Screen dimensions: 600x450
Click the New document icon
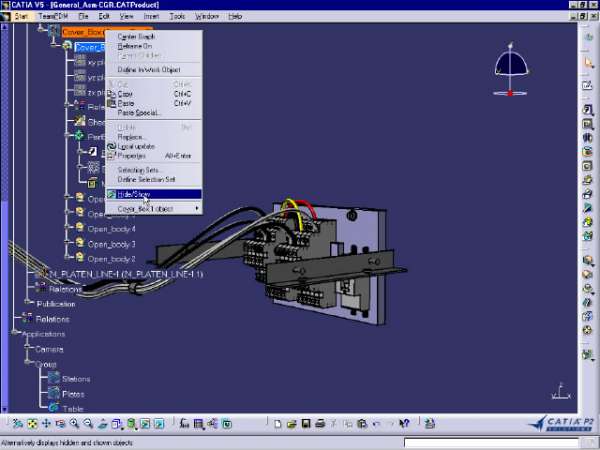pos(278,424)
